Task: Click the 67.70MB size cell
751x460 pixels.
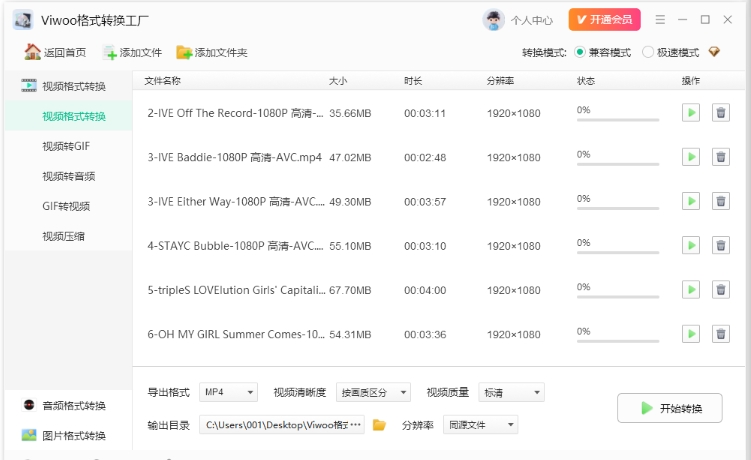Action: click(350, 290)
